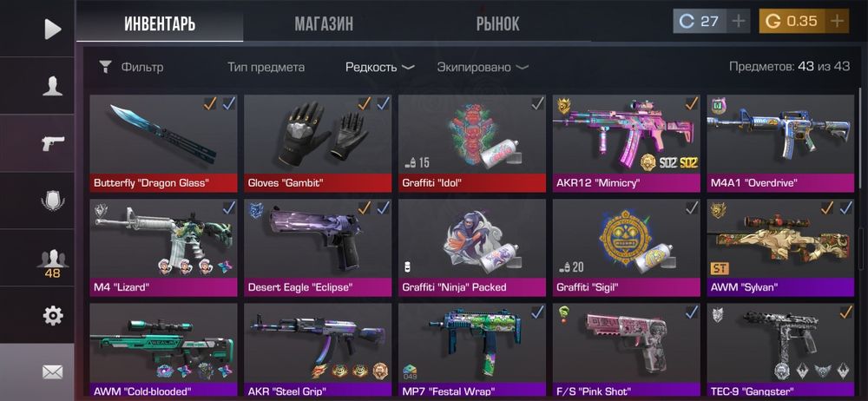Click the play arrow icon in sidebar
Image resolution: width=868 pixels, height=401 pixels.
53,29
